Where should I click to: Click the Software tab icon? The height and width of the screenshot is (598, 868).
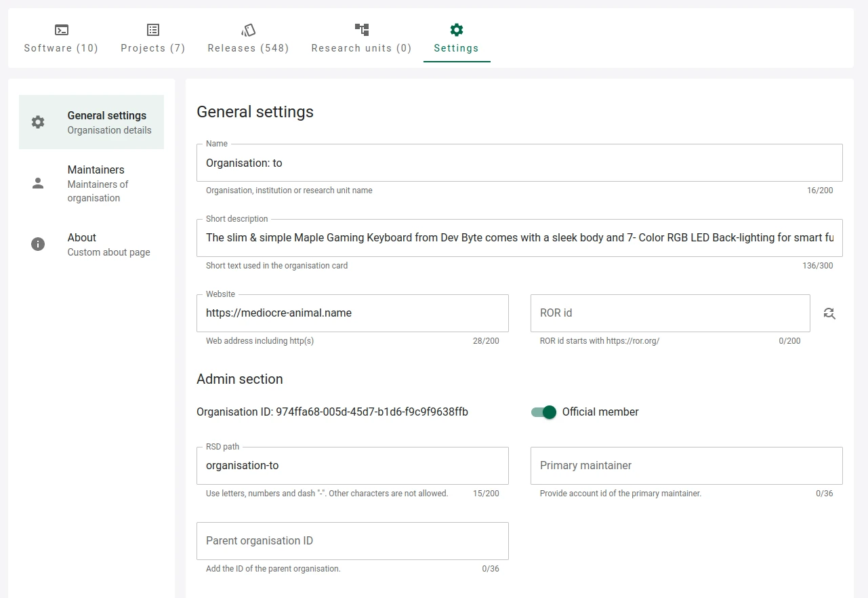(61, 30)
